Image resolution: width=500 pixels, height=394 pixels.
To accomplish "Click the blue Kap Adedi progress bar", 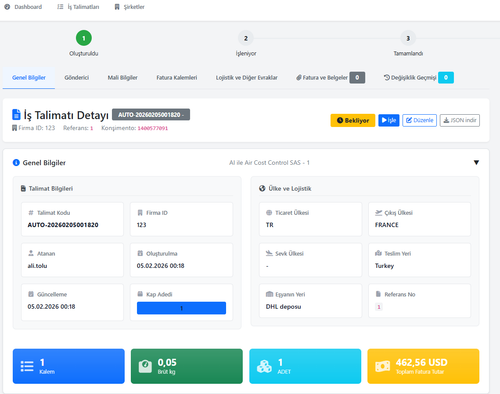I will 181,308.
